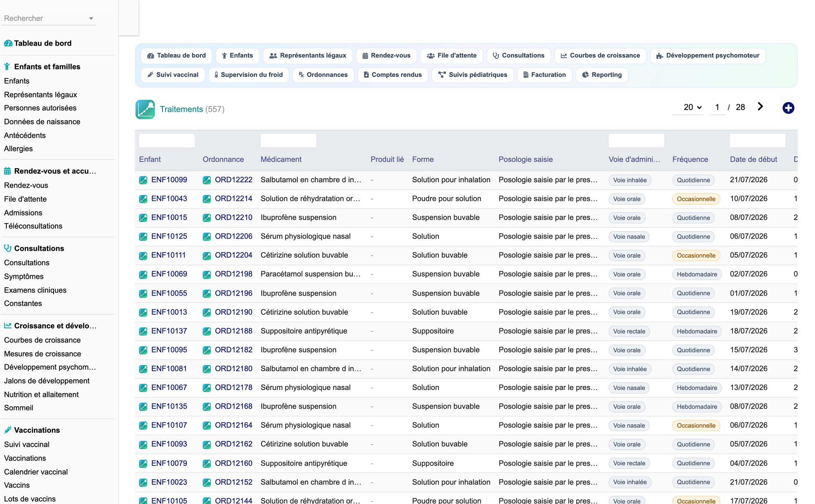Click the record icon beside ENF10069
The image size is (815, 504).
tap(143, 274)
